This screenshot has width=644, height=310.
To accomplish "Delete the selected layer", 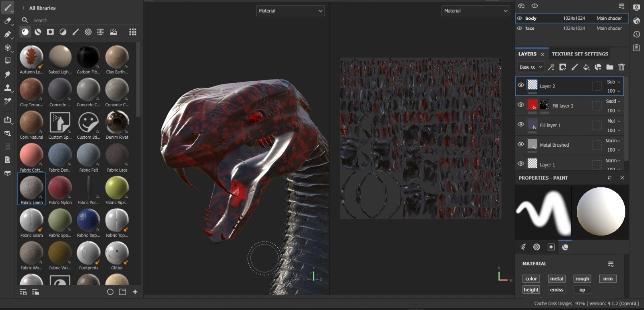I will coord(621,67).
